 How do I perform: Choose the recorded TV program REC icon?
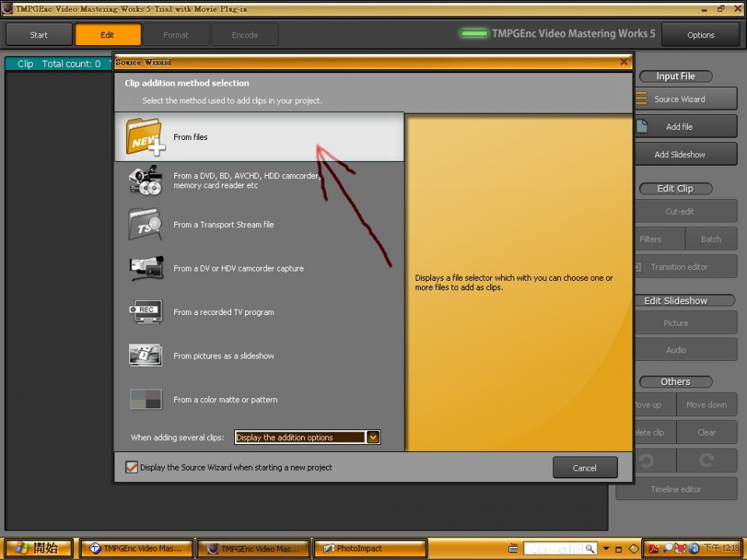[x=146, y=312]
